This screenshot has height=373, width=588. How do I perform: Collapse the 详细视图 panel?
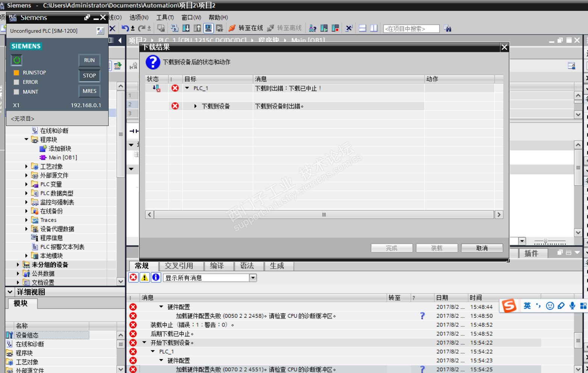(10, 292)
